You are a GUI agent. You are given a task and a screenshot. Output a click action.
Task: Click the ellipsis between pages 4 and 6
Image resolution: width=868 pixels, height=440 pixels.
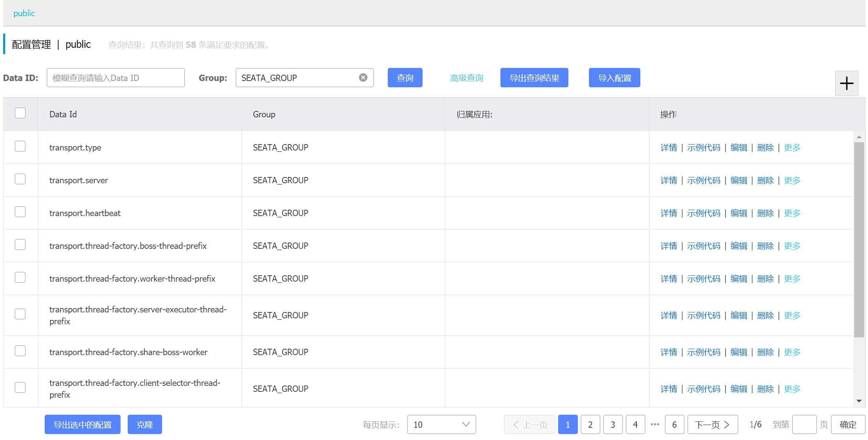coord(655,425)
